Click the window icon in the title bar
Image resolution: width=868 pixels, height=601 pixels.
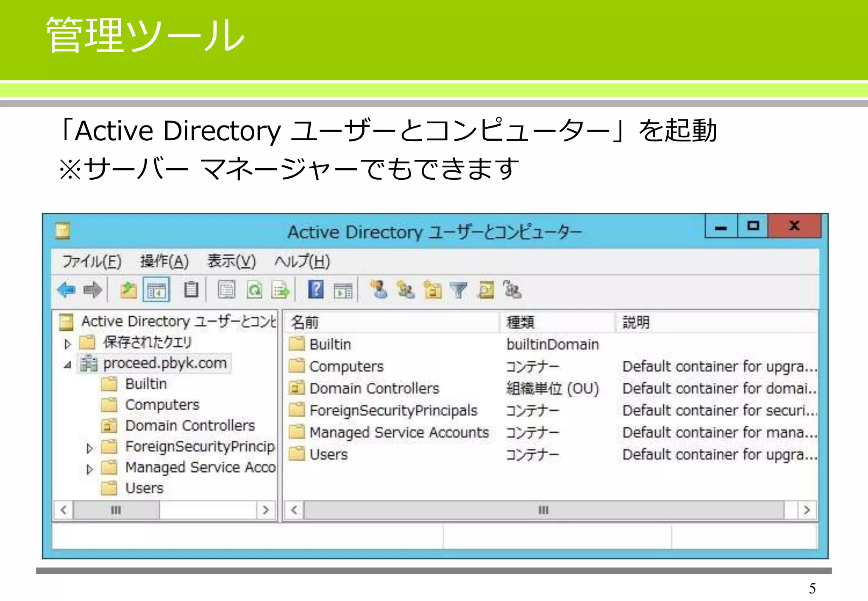click(x=63, y=231)
